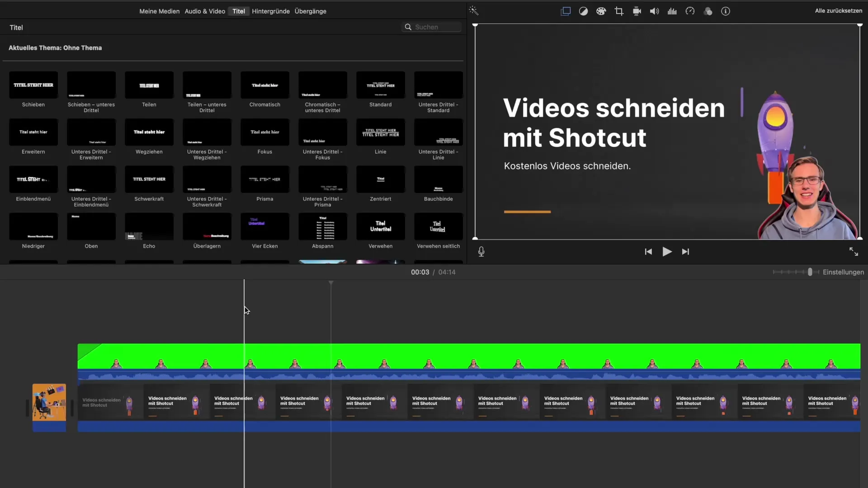
Task: Open the color correction palette icon
Action: [601, 11]
